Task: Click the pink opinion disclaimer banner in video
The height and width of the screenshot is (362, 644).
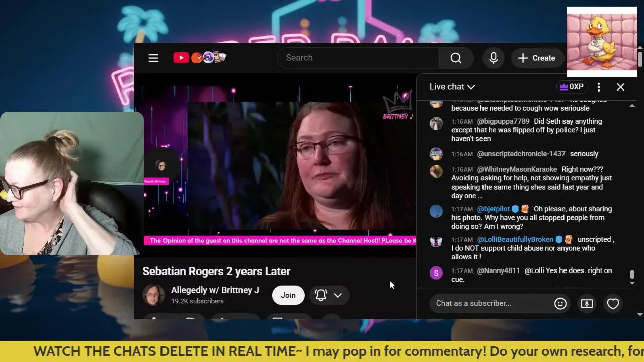Action: coord(280,241)
